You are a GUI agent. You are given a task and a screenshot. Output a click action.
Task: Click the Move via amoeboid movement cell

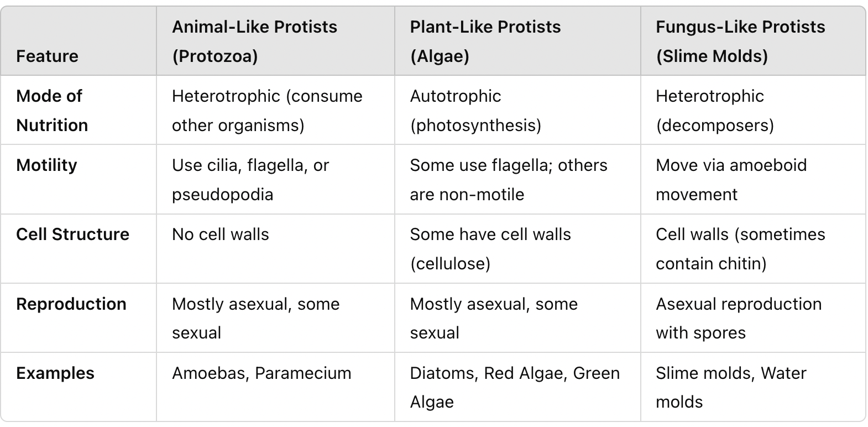[x=731, y=180]
